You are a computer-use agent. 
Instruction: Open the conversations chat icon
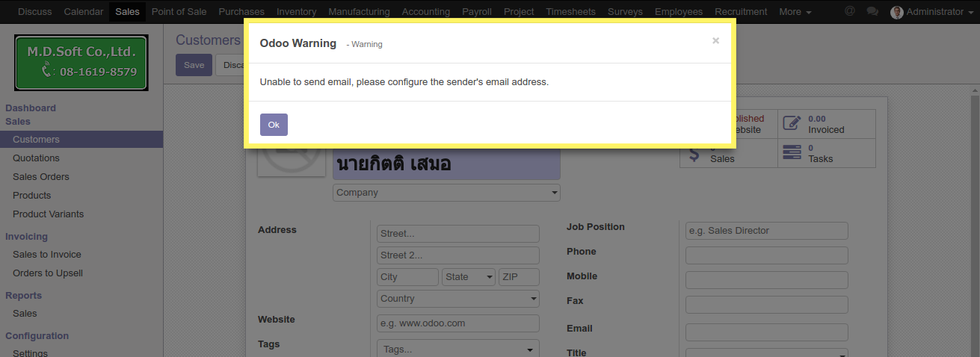click(x=872, y=11)
